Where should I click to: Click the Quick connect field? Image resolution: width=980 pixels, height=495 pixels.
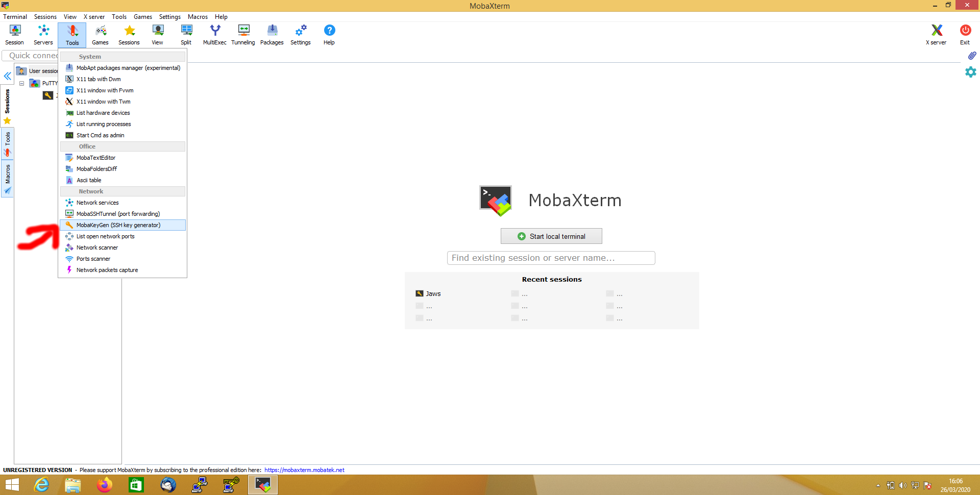(31, 55)
